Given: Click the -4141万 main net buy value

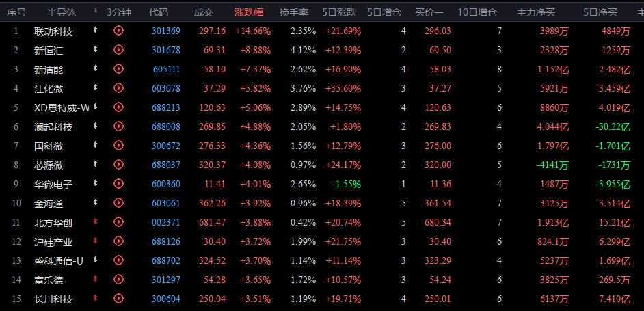Looking at the screenshot, I should click(552, 165).
